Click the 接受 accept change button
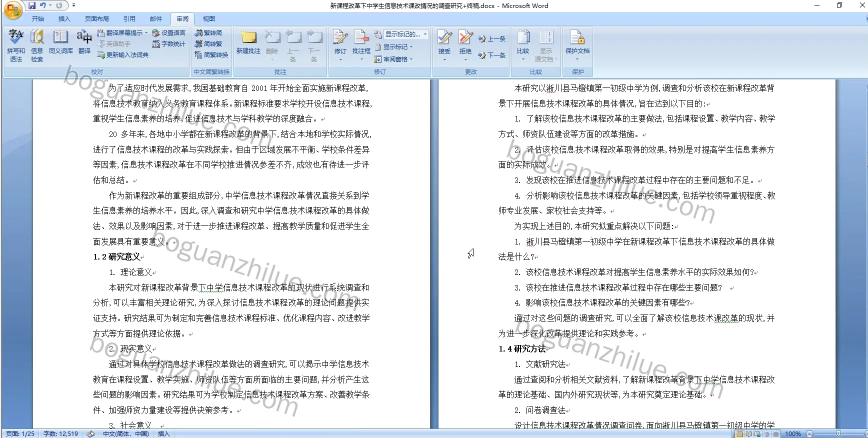 point(444,45)
